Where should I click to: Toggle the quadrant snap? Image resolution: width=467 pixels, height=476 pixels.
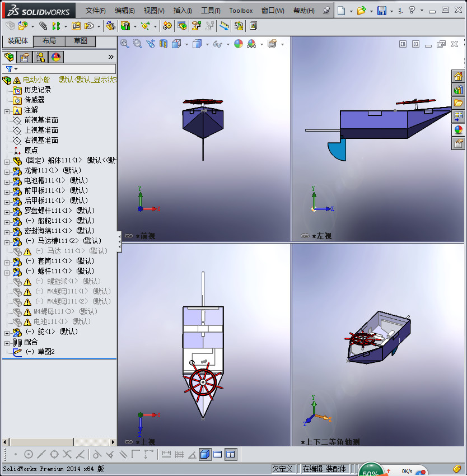(54, 455)
